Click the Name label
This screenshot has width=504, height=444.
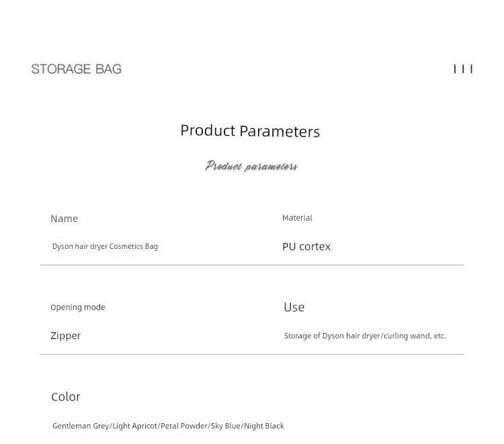point(65,219)
